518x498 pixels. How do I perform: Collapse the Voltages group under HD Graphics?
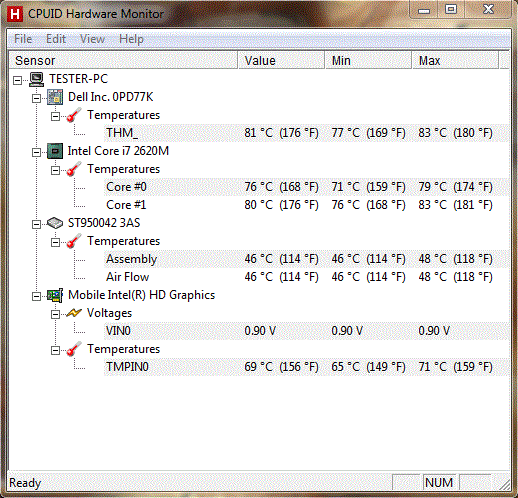pos(55,314)
